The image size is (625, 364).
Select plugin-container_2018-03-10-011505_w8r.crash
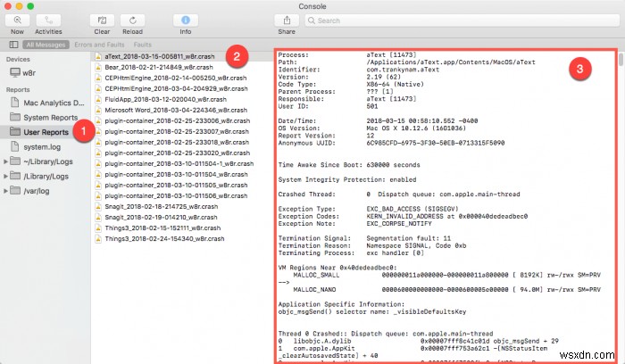pyautogui.click(x=176, y=186)
